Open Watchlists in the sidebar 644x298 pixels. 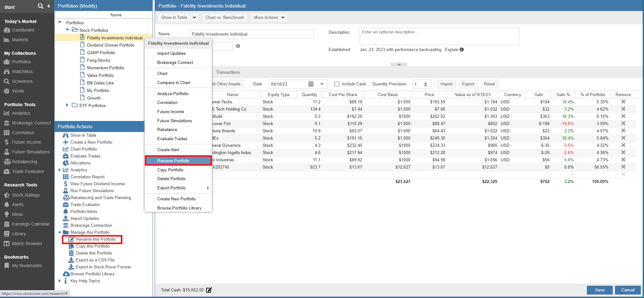[22, 72]
